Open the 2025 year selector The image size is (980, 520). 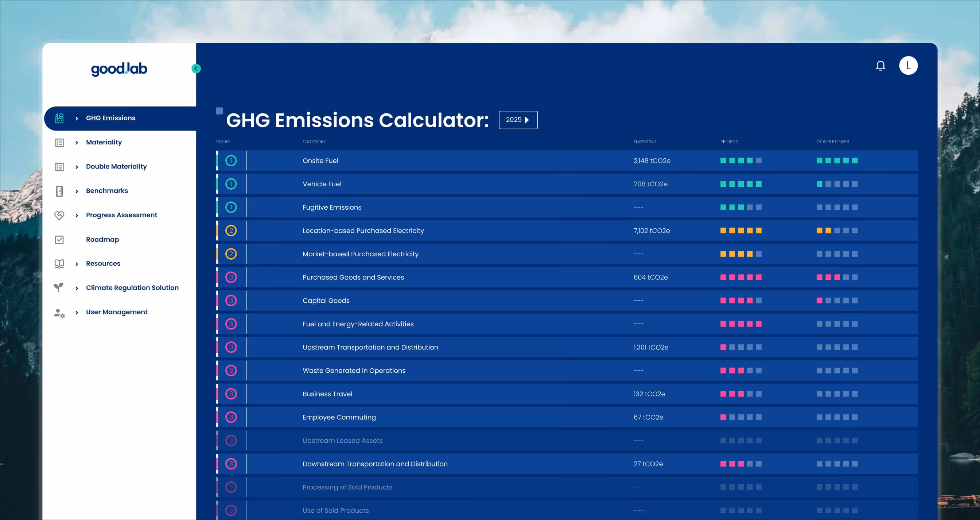pos(518,120)
